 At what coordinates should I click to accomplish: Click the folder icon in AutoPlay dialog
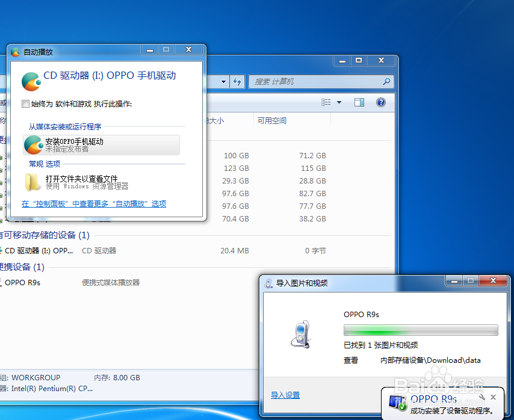point(33,182)
